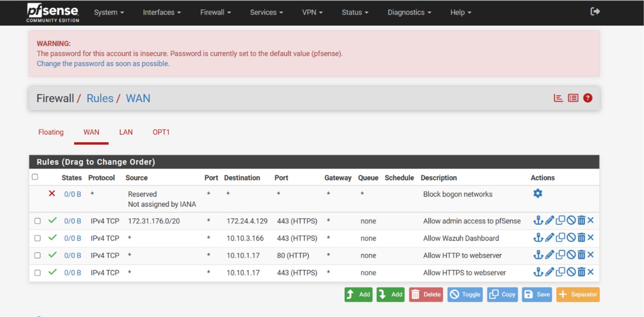Click the pfSense Community Edition logo
This screenshot has width=644, height=317.
(x=53, y=12)
